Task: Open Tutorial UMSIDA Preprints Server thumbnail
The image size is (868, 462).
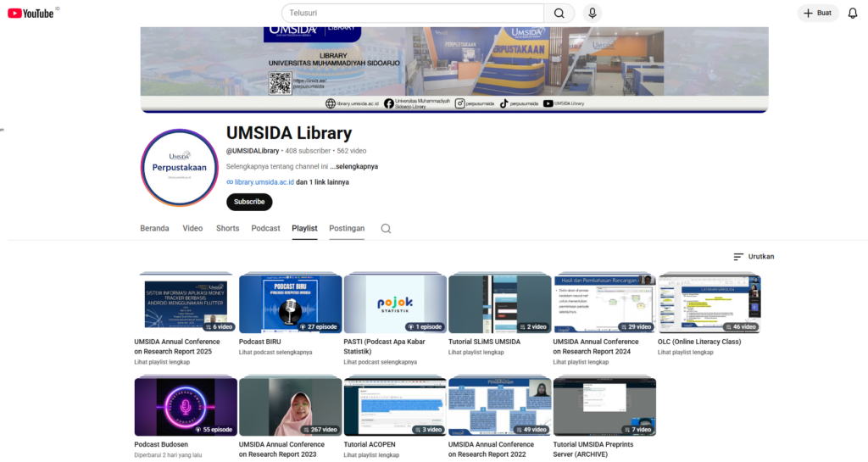Action: pos(604,407)
